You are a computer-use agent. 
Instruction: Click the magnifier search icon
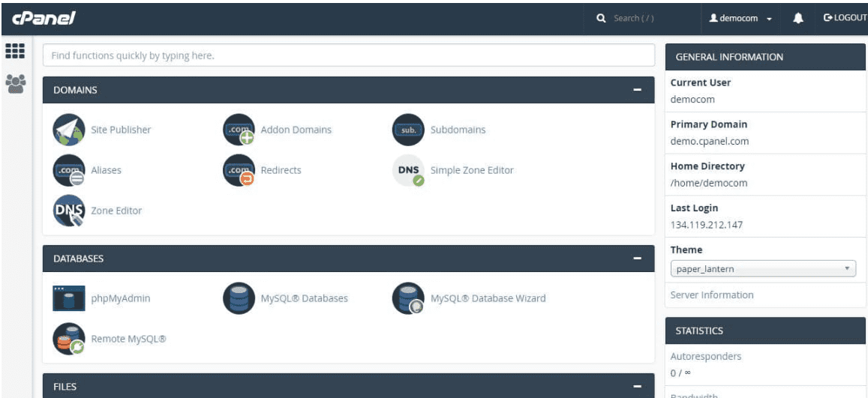(x=601, y=18)
